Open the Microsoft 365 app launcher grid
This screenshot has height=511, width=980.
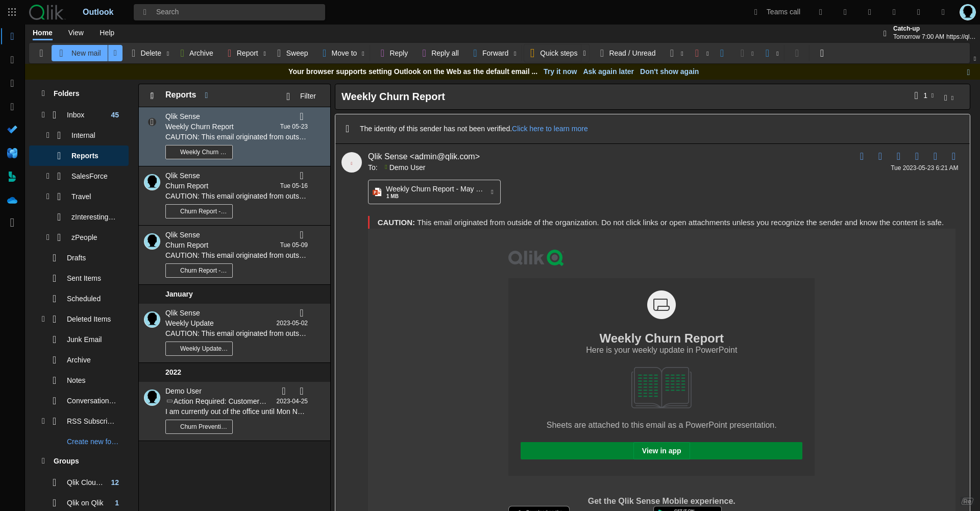(12, 12)
